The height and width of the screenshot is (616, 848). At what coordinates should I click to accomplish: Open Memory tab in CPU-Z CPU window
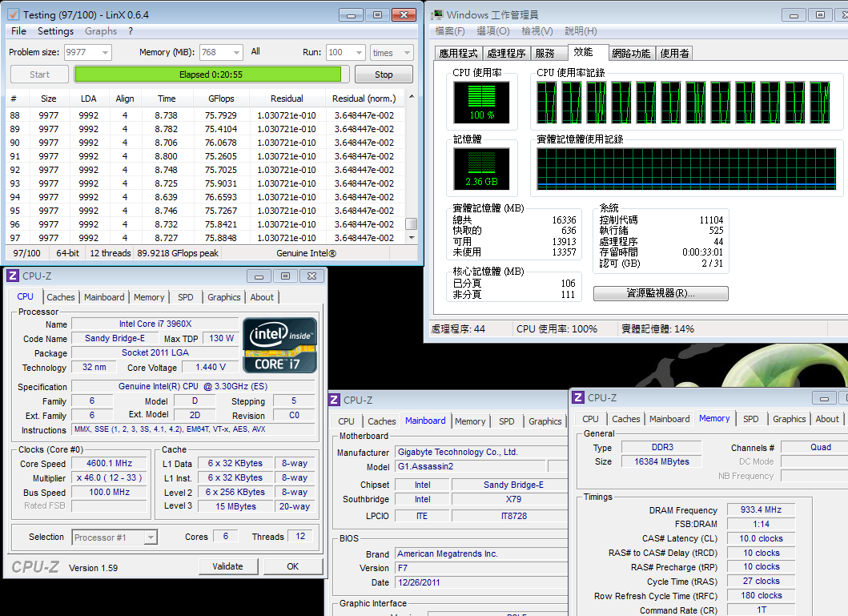click(x=149, y=297)
